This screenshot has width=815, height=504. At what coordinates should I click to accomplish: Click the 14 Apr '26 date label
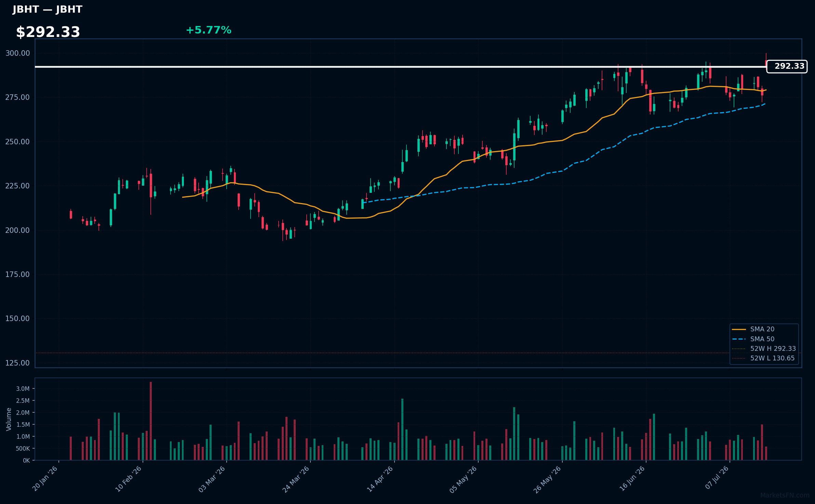point(380,479)
